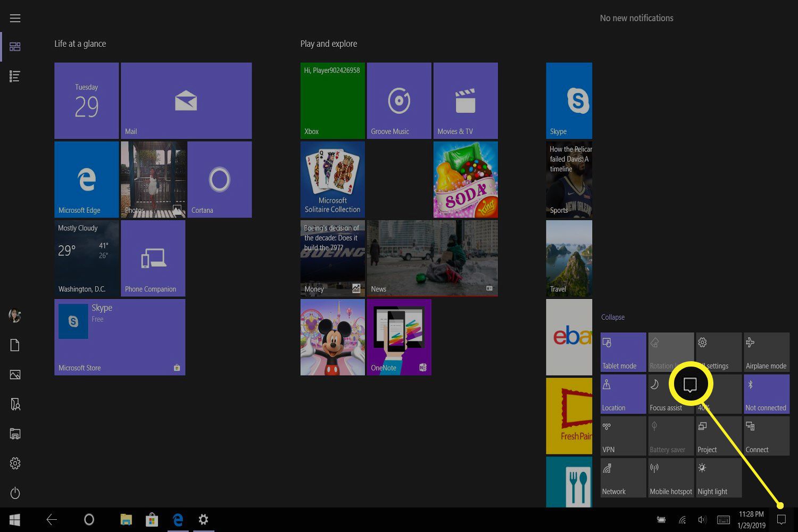Open the Action Center notification icon

(781, 520)
